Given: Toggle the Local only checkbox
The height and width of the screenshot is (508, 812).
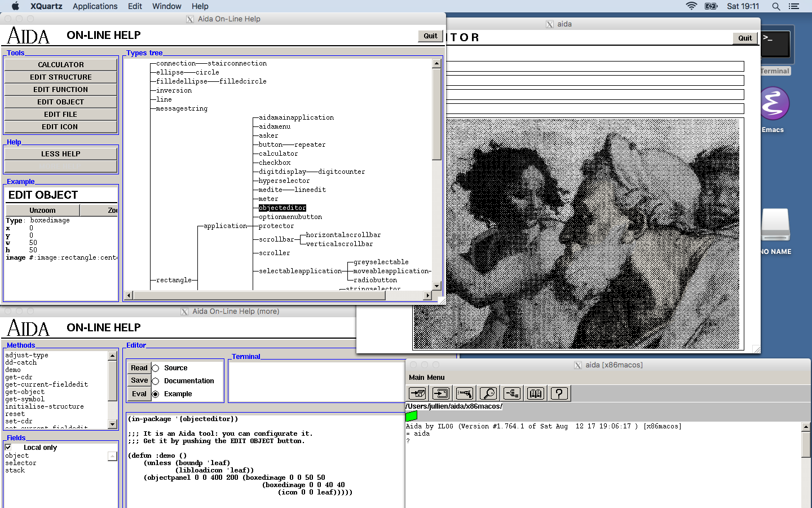Looking at the screenshot, I should pyautogui.click(x=8, y=447).
